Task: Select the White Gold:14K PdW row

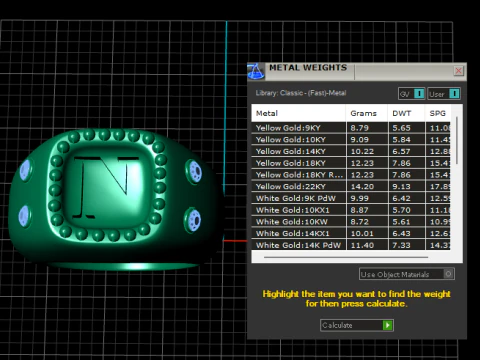Action: click(351, 245)
